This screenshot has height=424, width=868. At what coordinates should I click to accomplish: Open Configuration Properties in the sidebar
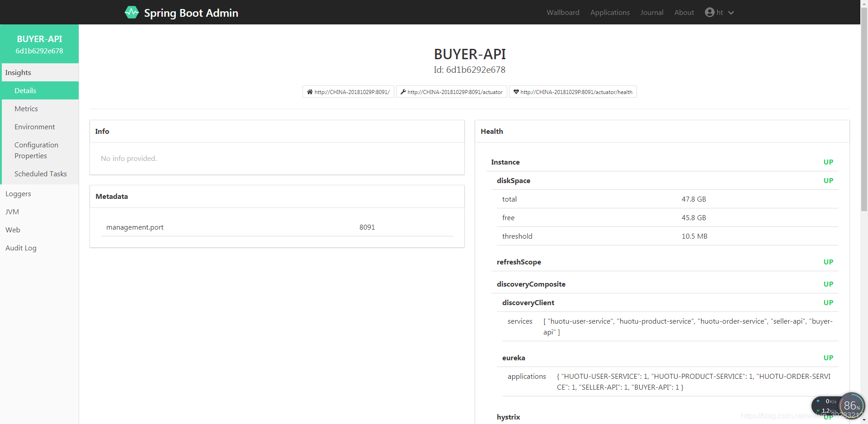pos(40,150)
